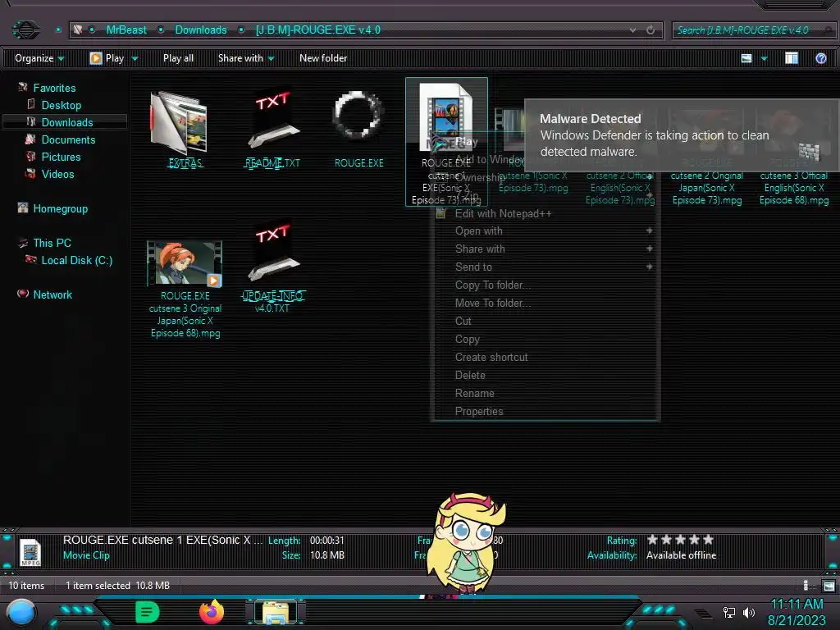Click MrBeast in the address bar

pyautogui.click(x=126, y=30)
